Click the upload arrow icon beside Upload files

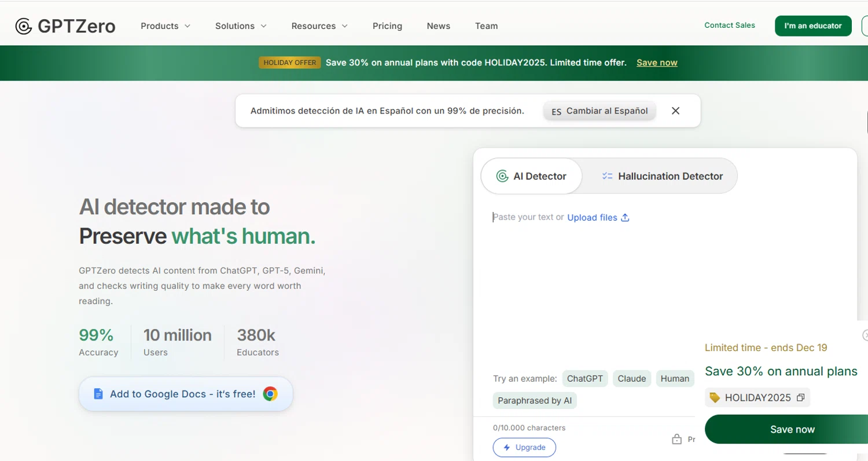click(625, 218)
